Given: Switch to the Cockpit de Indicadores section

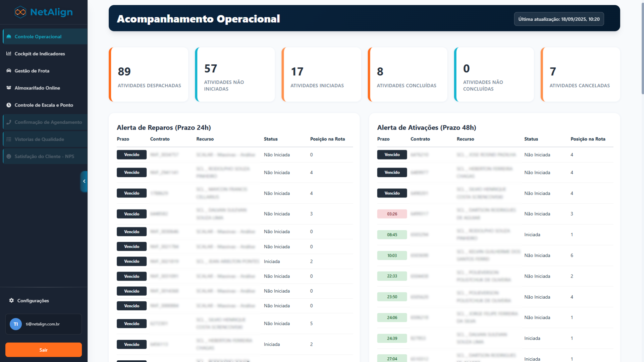Looking at the screenshot, I should tap(40, 54).
